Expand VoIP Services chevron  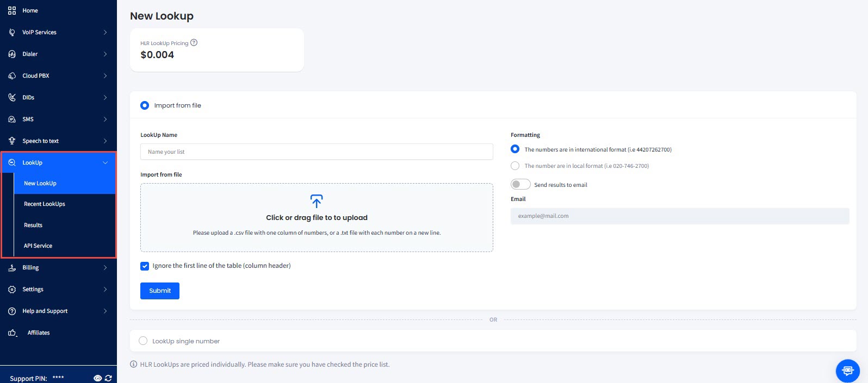(105, 32)
